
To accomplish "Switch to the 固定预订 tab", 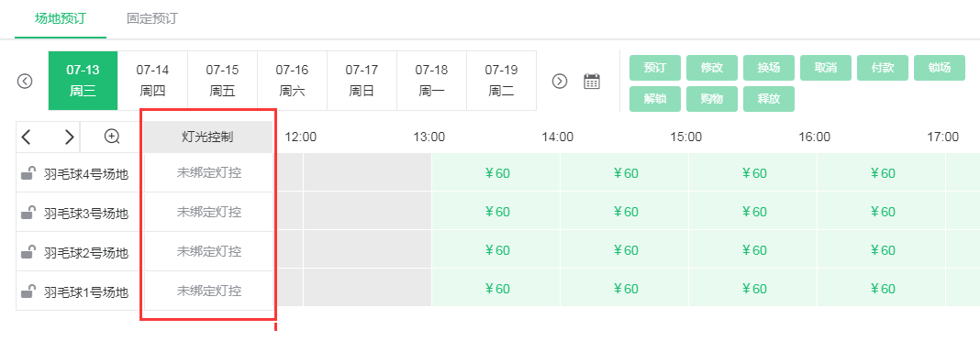I will [152, 18].
